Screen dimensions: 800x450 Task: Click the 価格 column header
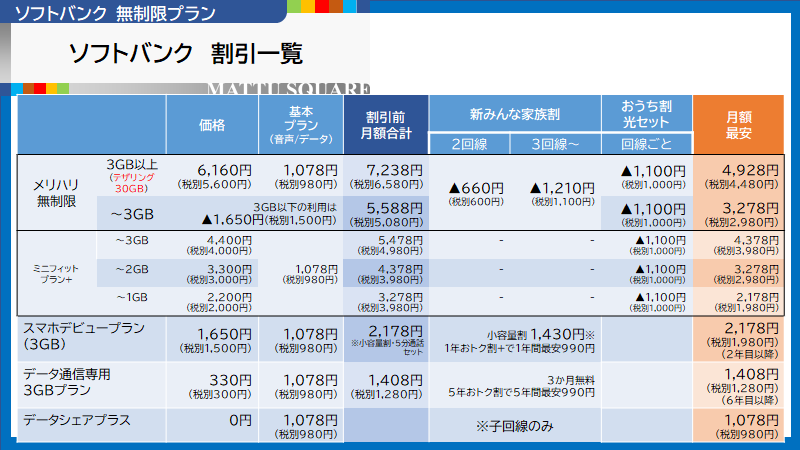click(x=212, y=125)
